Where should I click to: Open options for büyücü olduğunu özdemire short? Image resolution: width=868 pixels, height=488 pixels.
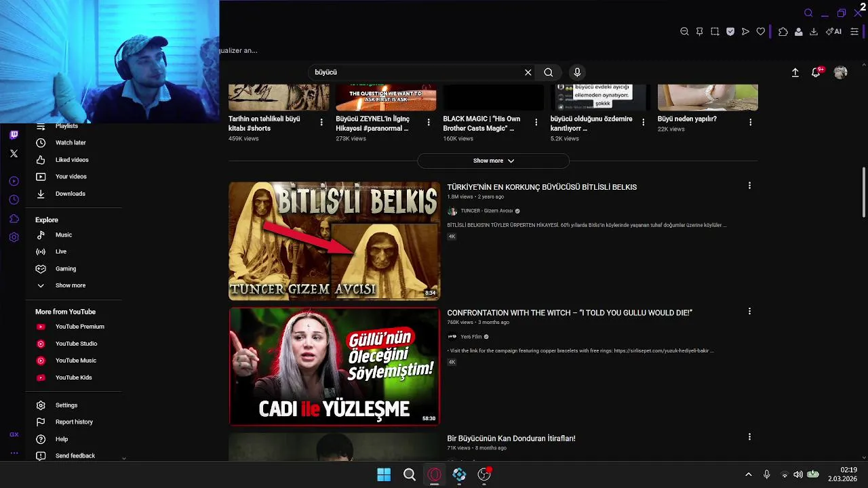pyautogui.click(x=644, y=123)
